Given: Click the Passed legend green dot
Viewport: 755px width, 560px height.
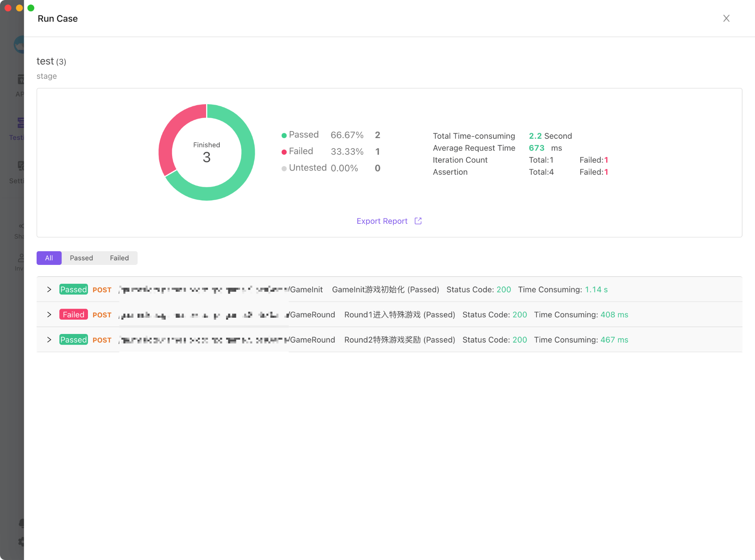Looking at the screenshot, I should [x=284, y=135].
